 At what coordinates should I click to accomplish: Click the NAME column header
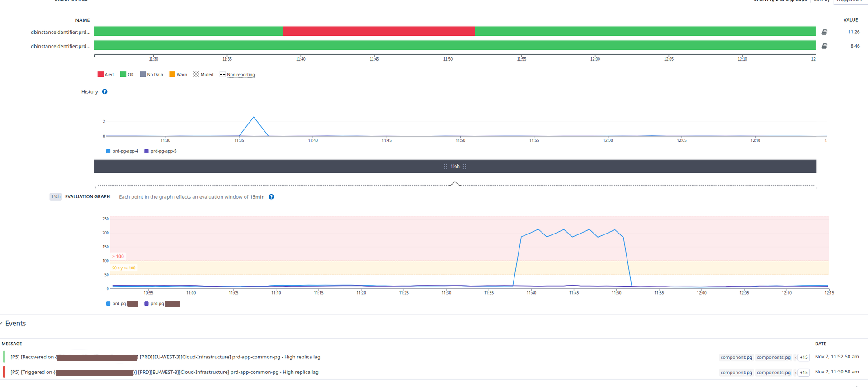click(82, 20)
